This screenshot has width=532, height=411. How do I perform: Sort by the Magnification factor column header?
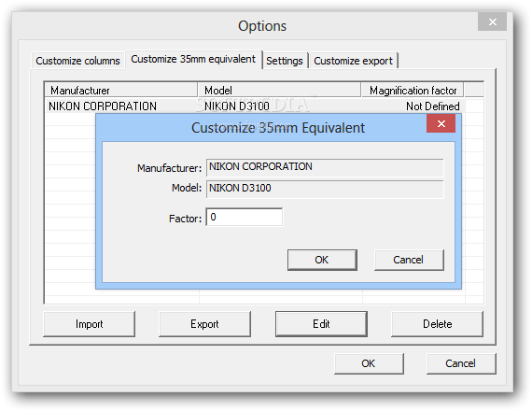pos(413,91)
